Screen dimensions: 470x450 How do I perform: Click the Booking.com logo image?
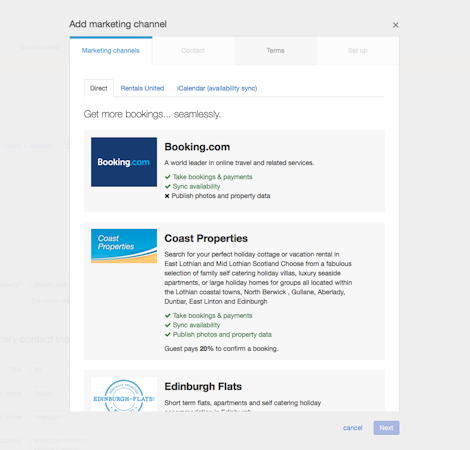(124, 162)
